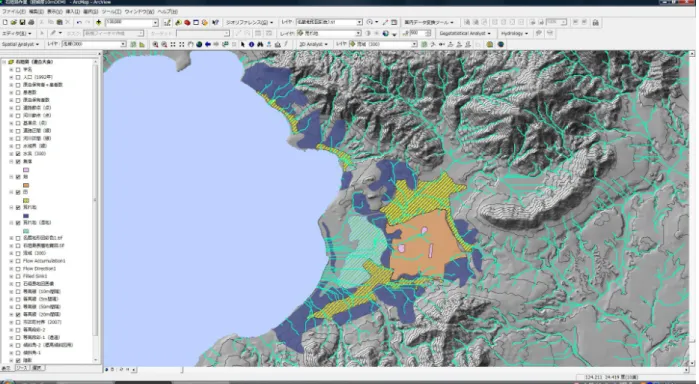Click the dark blue symbol swatch in table of contents
699x384 pixels.
(26, 215)
